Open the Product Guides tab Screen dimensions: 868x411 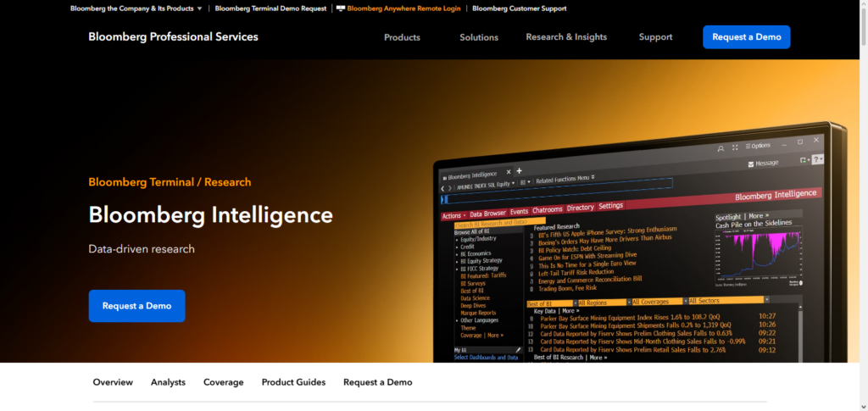point(293,382)
